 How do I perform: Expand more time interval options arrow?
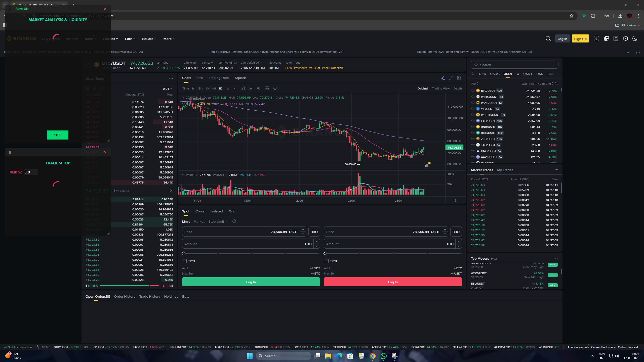pyautogui.click(x=234, y=88)
